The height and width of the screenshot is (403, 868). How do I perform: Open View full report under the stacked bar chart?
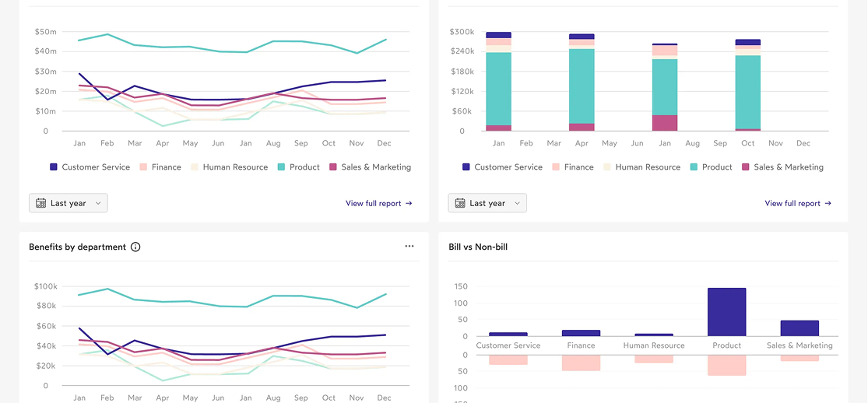tap(792, 204)
